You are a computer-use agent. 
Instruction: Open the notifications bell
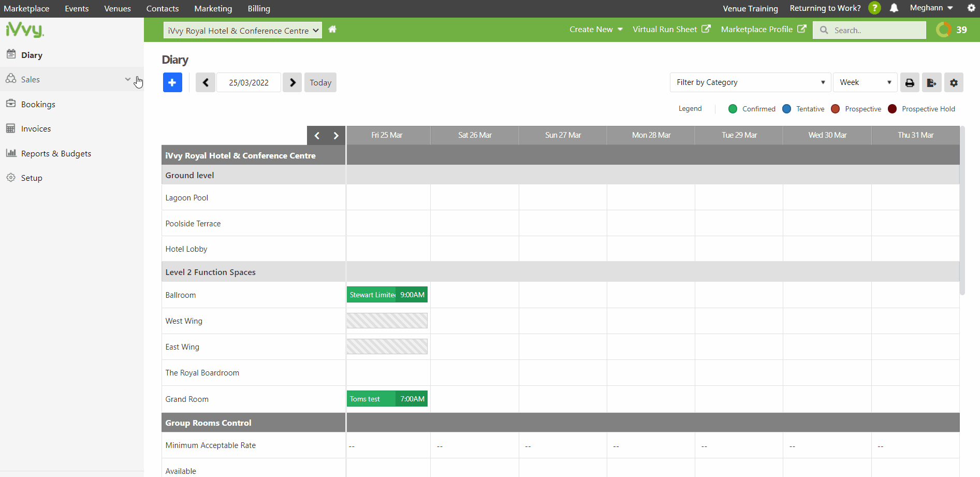[894, 8]
